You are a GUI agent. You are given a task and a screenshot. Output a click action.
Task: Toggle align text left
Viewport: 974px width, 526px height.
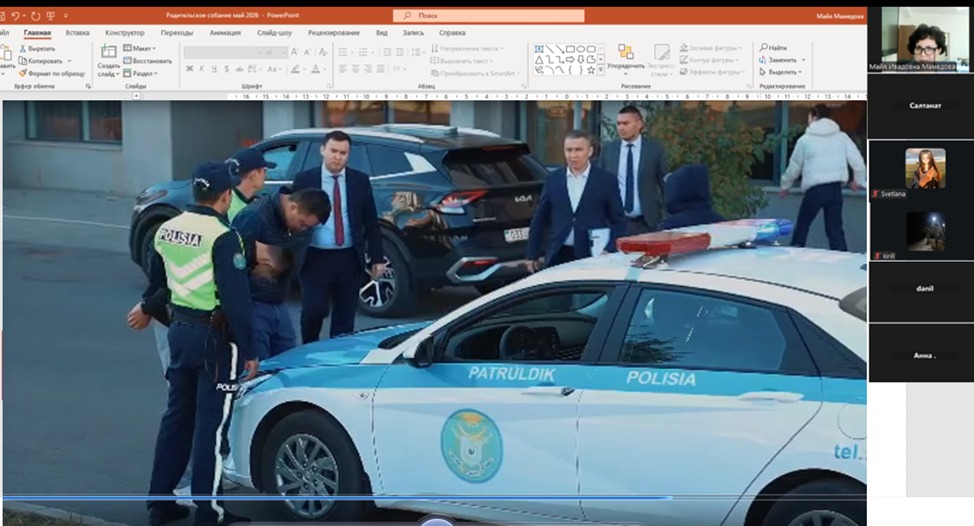(x=343, y=69)
